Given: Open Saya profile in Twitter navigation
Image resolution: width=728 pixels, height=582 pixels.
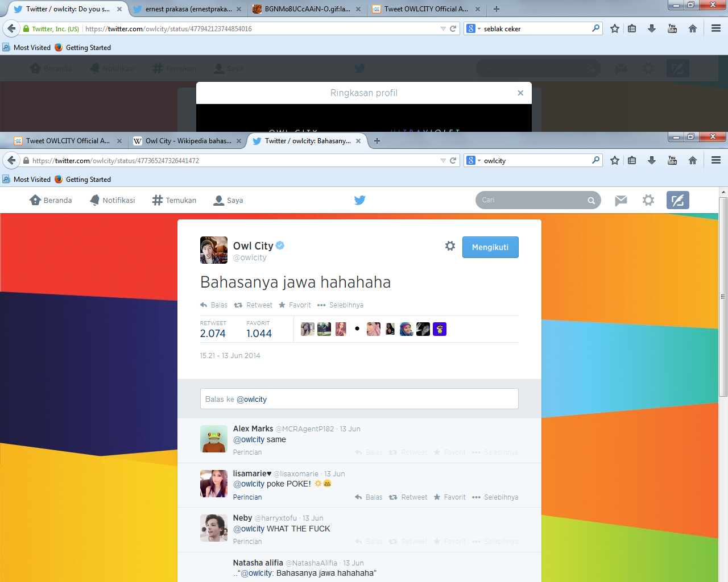Looking at the screenshot, I should coord(228,200).
